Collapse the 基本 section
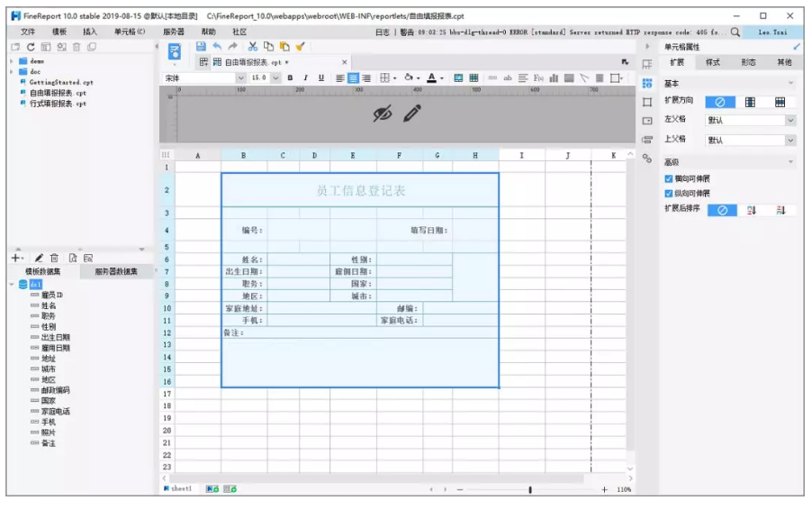This screenshot has height=510, width=812. coord(790,84)
